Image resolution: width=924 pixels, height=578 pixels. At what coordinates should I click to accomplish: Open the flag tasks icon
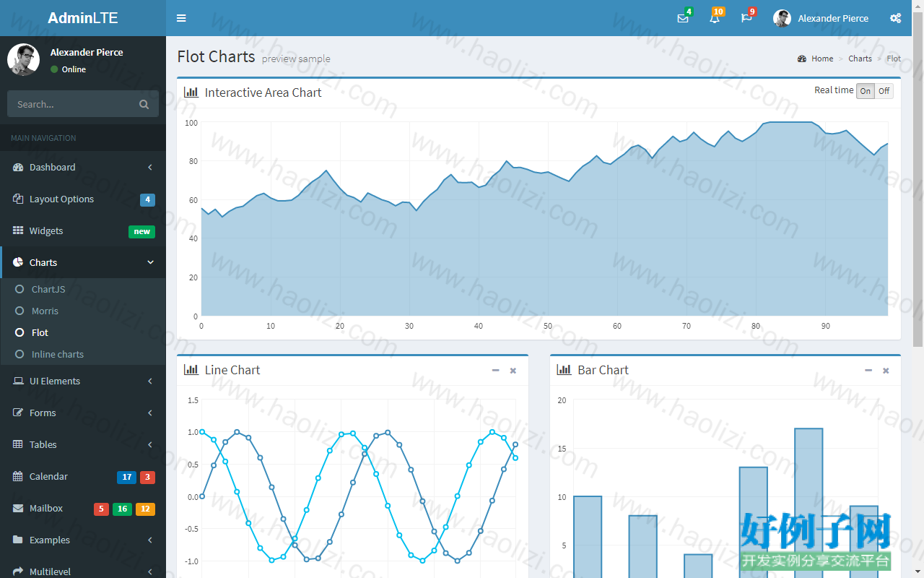(x=746, y=19)
